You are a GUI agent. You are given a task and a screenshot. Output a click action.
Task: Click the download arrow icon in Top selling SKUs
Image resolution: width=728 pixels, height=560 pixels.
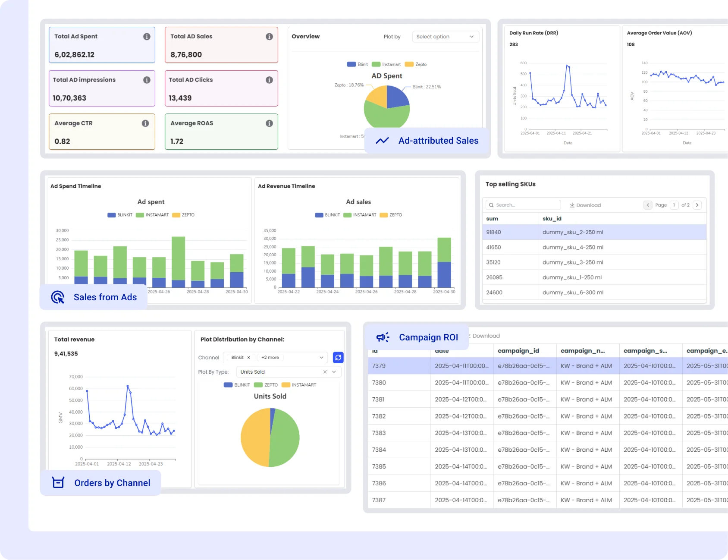572,205
